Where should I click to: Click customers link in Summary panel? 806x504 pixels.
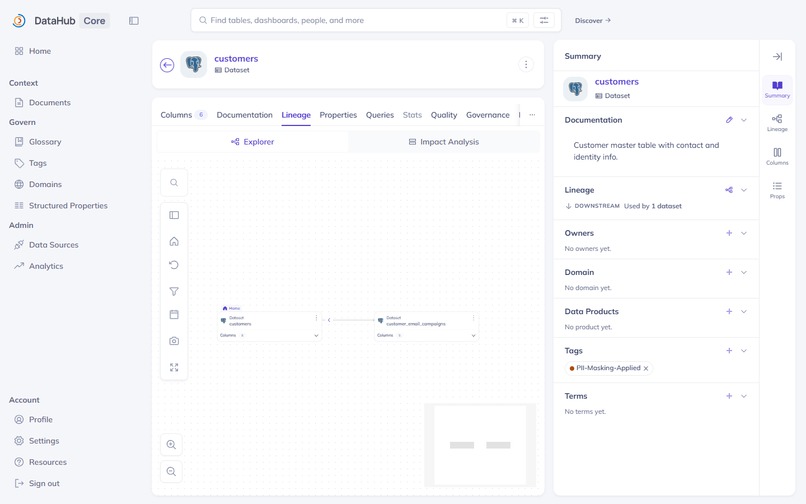click(x=616, y=81)
